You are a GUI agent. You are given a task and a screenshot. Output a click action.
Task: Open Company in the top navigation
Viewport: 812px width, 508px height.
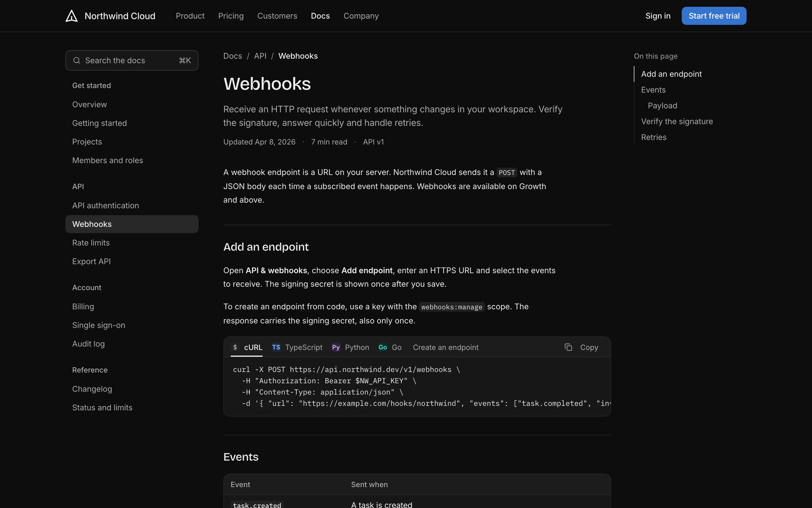click(361, 16)
